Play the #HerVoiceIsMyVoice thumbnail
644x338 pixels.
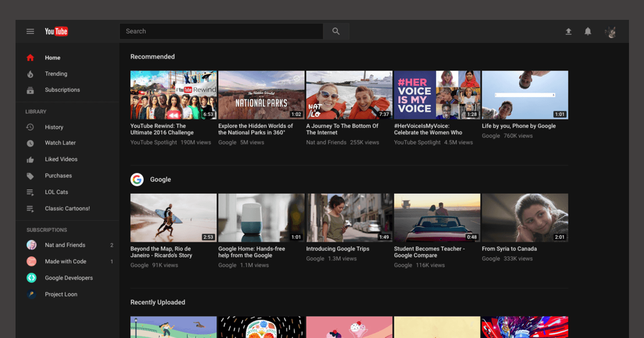click(437, 95)
